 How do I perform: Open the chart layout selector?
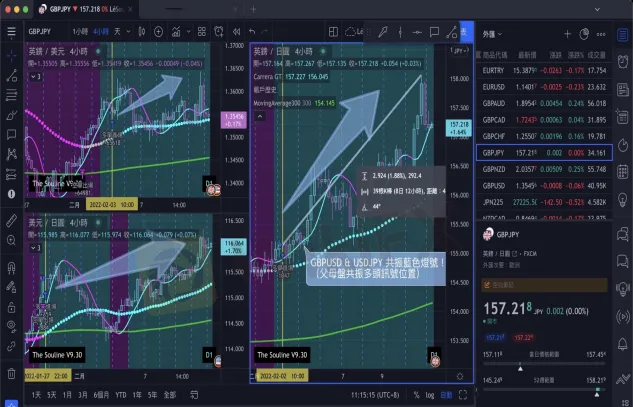pos(333,31)
